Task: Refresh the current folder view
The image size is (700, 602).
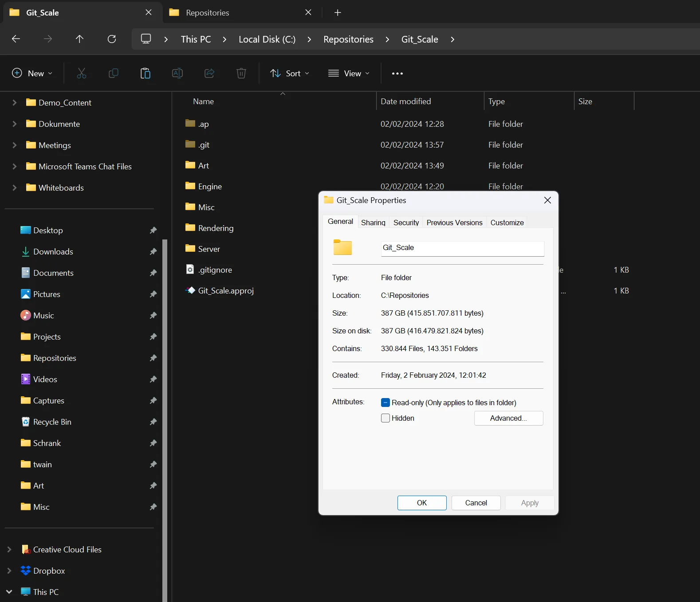Action: (112, 39)
